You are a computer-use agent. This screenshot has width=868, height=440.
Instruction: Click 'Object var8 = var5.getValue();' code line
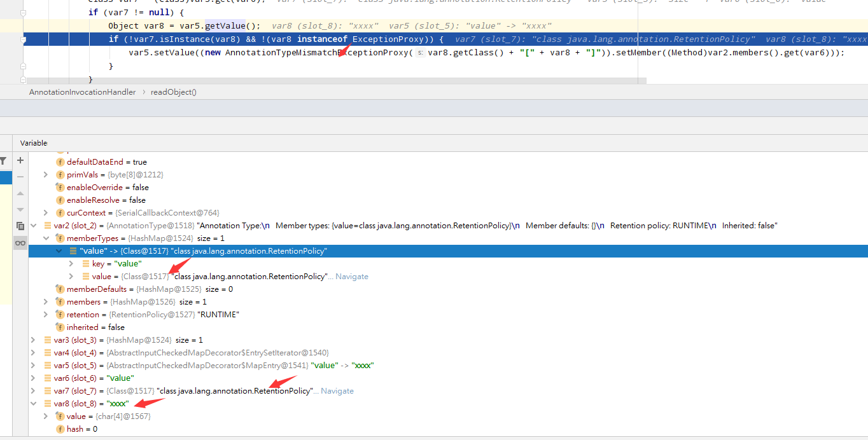click(x=185, y=26)
